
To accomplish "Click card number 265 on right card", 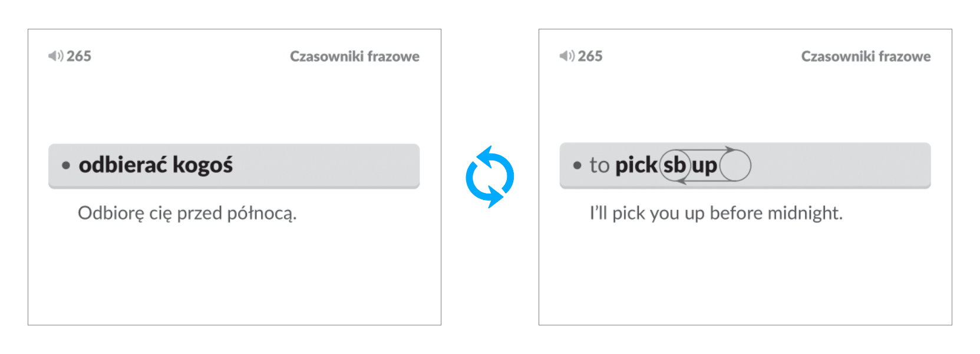I will pos(590,56).
